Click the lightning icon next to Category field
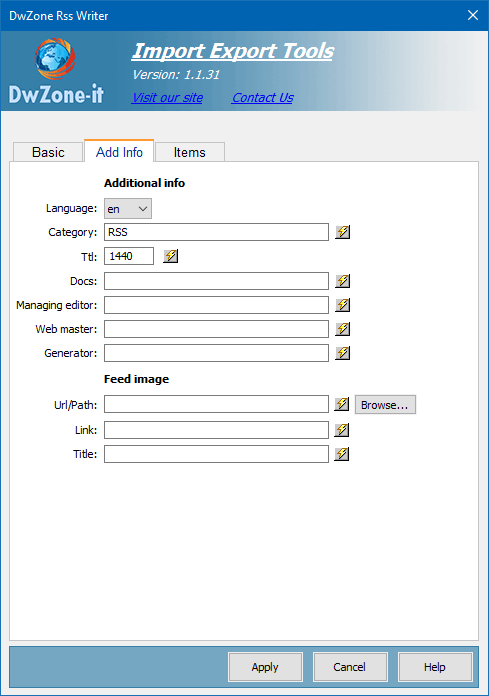Screen dimensions: 489x696 tap(343, 232)
